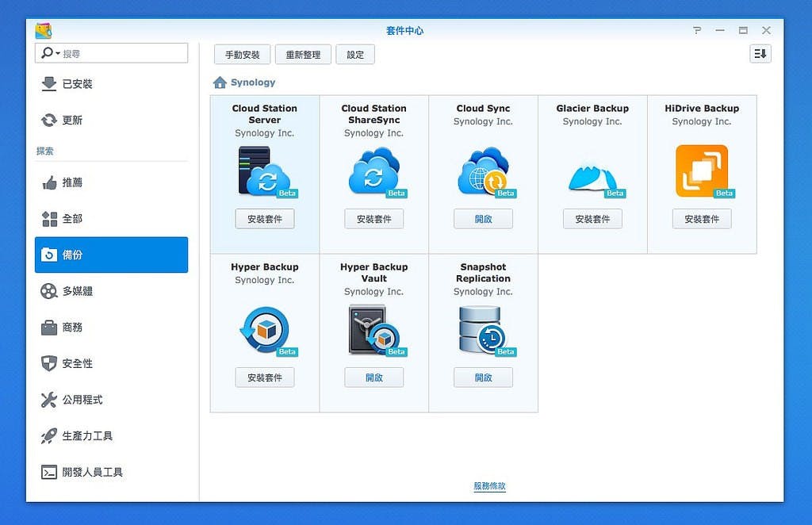Open the 服務條款 terms of service link

click(x=489, y=485)
